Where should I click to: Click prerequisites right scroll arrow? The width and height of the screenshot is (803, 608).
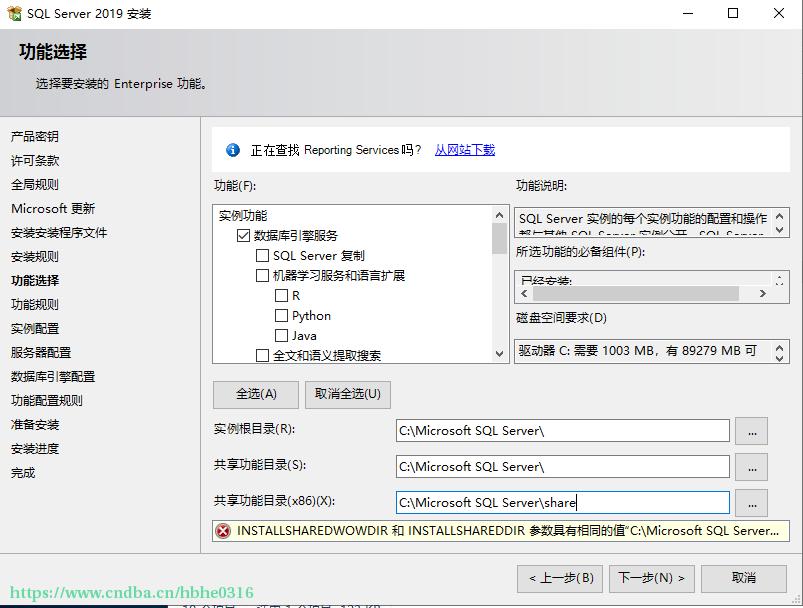click(763, 293)
